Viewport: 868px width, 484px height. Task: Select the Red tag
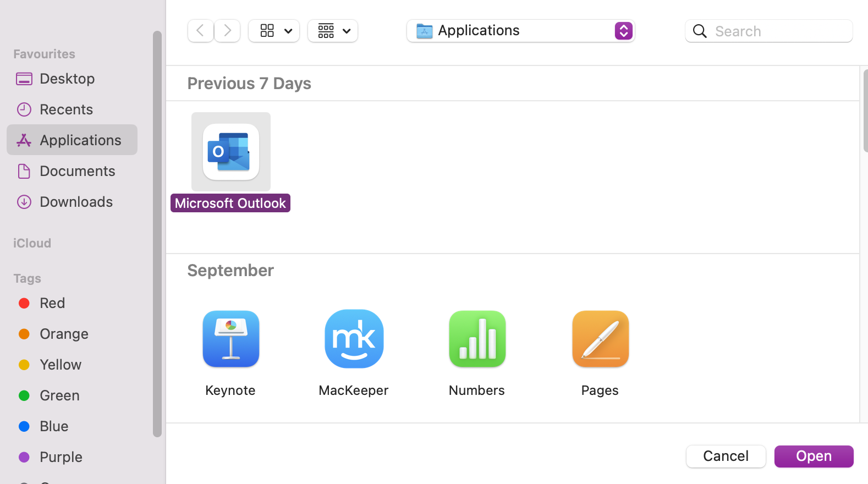pyautogui.click(x=72, y=303)
